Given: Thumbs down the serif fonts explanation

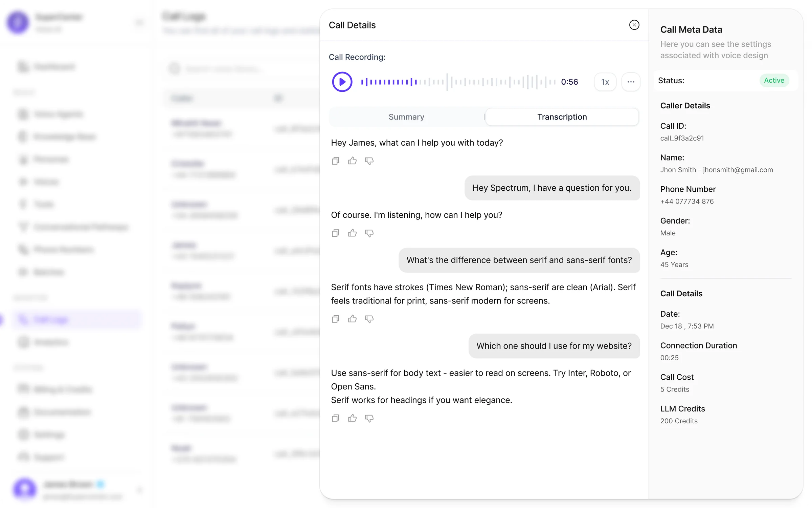Looking at the screenshot, I should coord(369,319).
